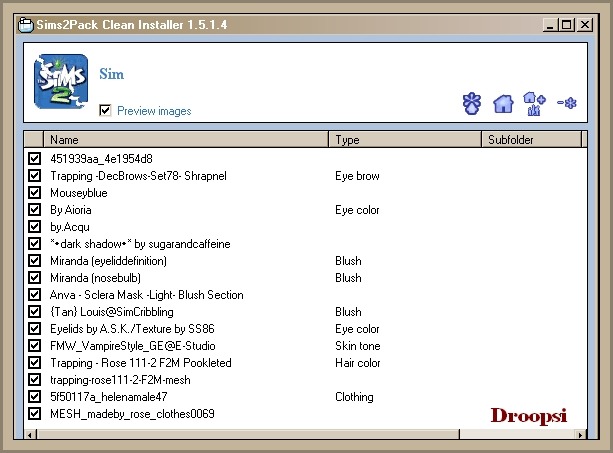This screenshot has width=613, height=453.
Task: Select MESH_madeby_rose_clothes0069 name
Action: (132, 414)
